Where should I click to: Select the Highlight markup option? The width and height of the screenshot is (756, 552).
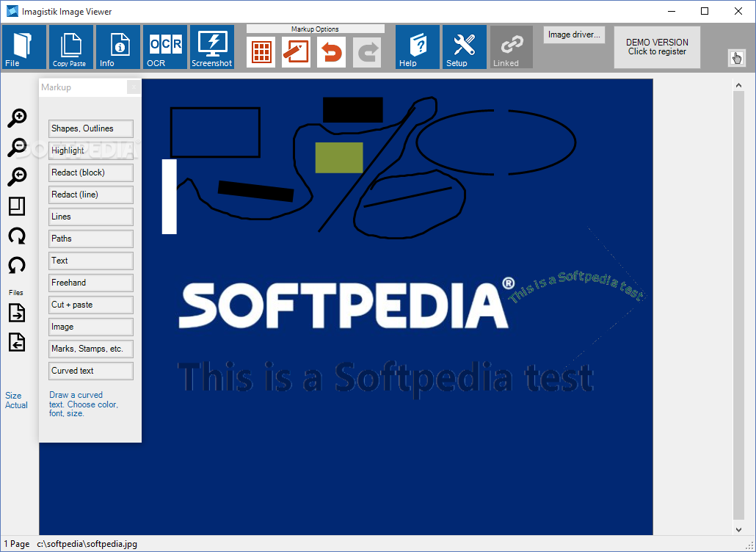[91, 151]
